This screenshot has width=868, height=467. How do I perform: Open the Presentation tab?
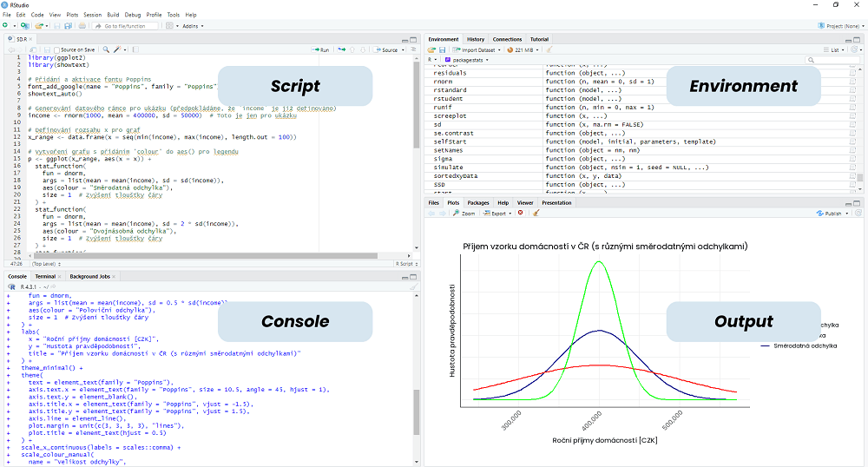tap(556, 203)
